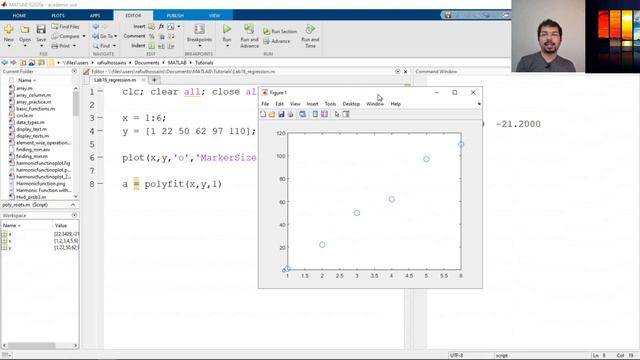Click the open file icon in Figure 1

272,114
